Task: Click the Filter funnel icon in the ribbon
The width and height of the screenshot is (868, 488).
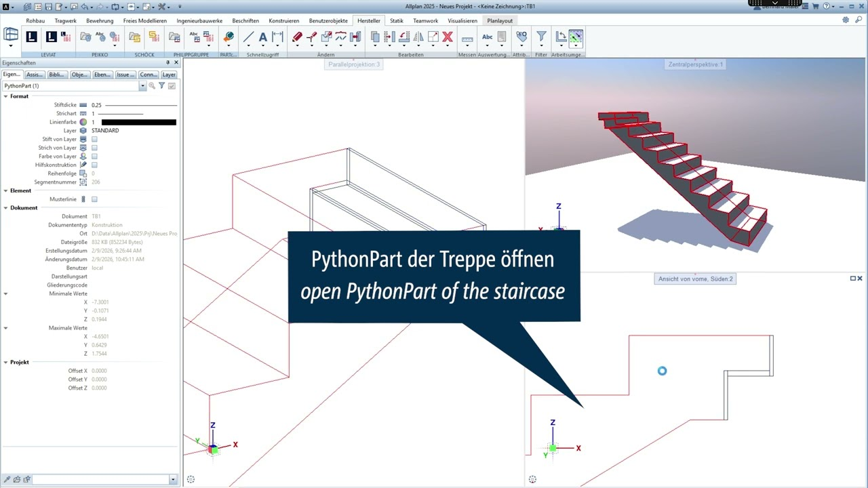Action: point(541,37)
